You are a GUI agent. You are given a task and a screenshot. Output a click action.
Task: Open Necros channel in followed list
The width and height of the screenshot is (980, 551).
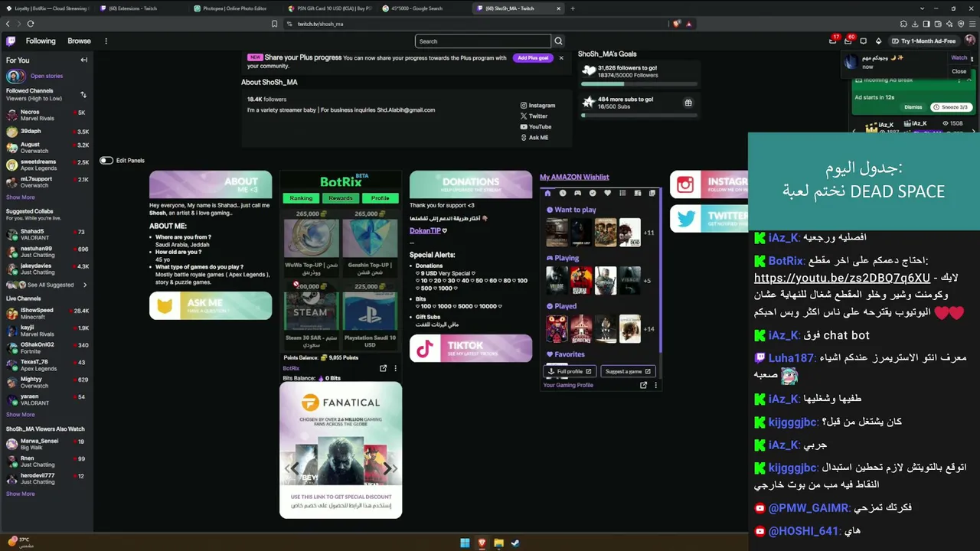(x=47, y=115)
